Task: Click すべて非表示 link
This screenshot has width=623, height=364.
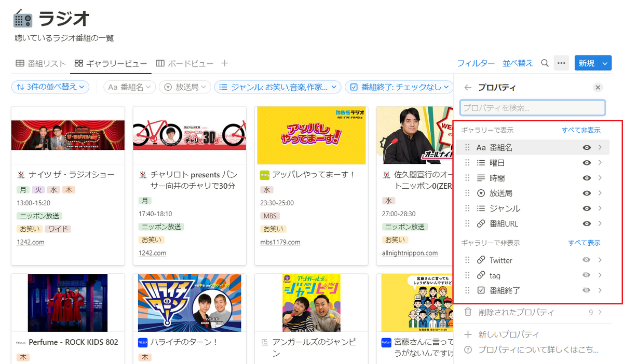Action: point(581,130)
